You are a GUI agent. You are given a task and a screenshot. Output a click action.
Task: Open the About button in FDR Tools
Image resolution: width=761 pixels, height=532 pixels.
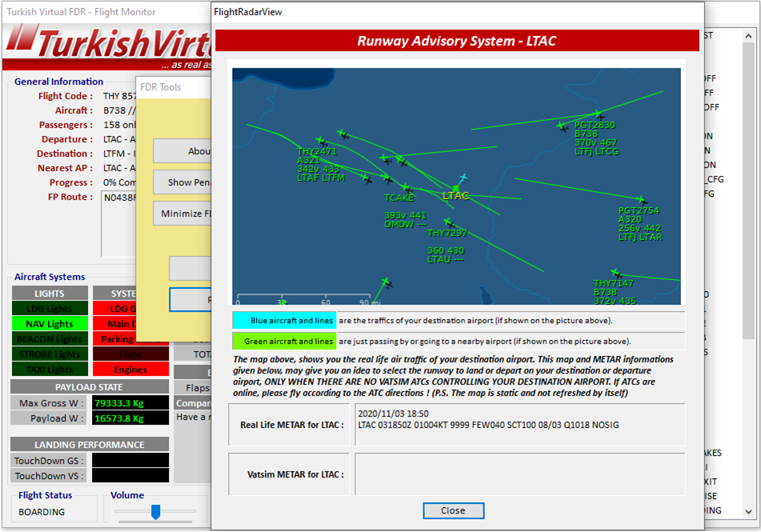tap(182, 151)
